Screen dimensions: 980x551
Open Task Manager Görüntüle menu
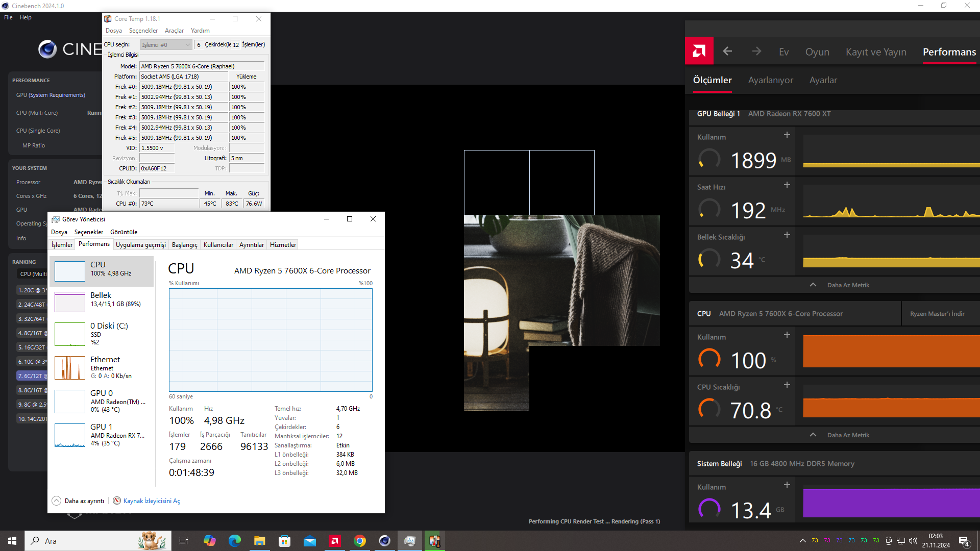(124, 232)
